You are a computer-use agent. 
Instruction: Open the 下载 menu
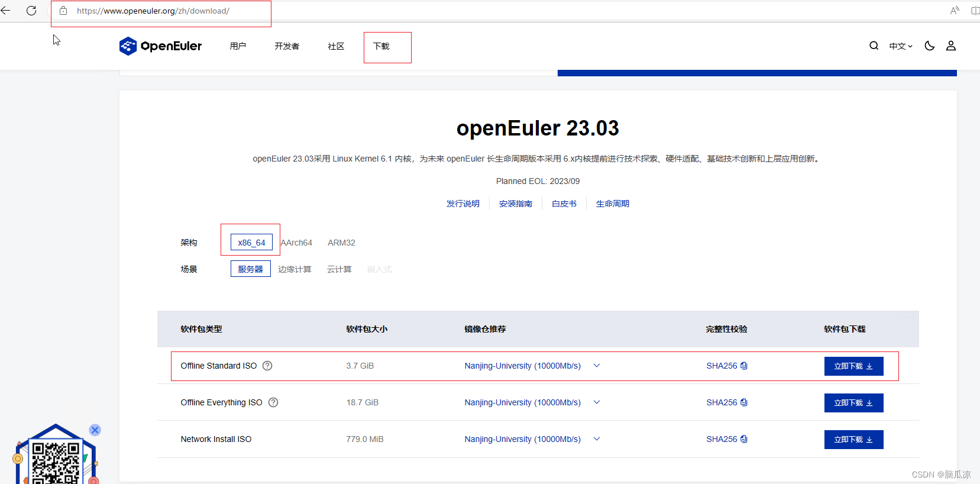381,46
